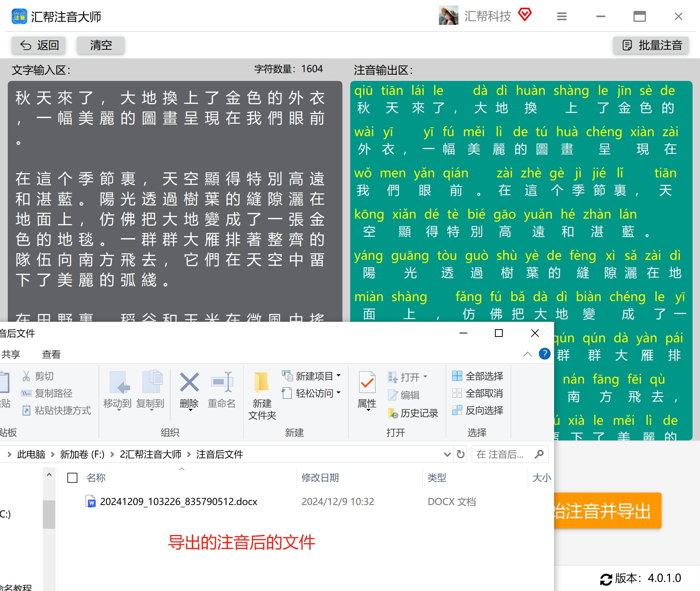Sort by the 大小 column header

(x=542, y=477)
